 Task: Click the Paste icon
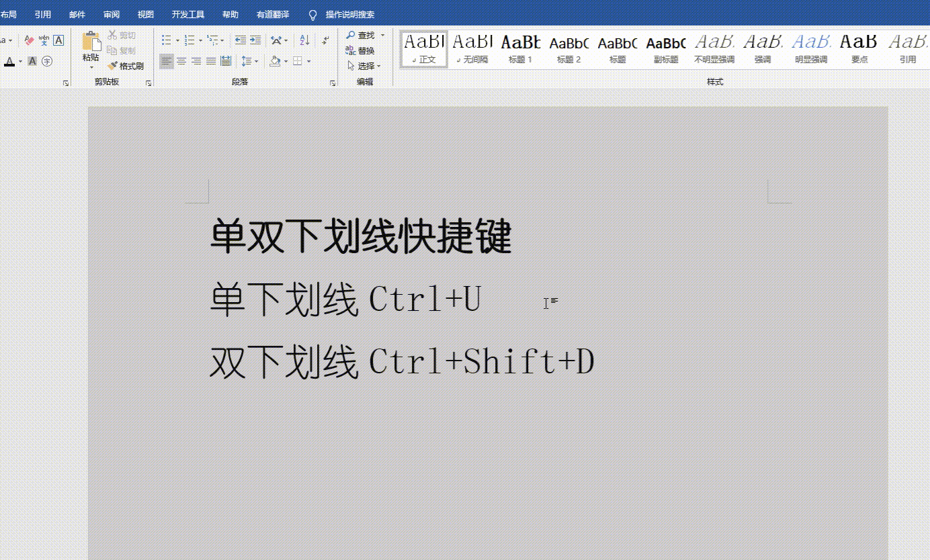[x=91, y=42]
